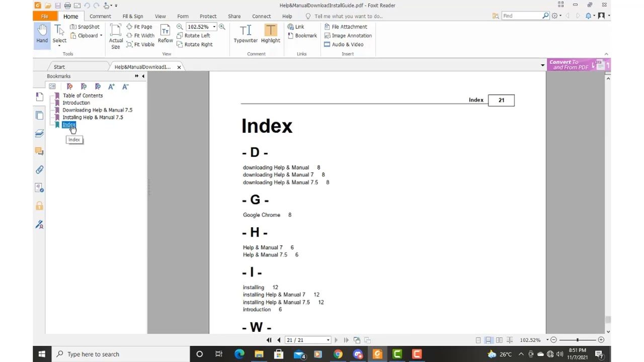Viewport: 644px width, 362px height.
Task: Open the Share ribbon tab
Action: click(x=234, y=16)
